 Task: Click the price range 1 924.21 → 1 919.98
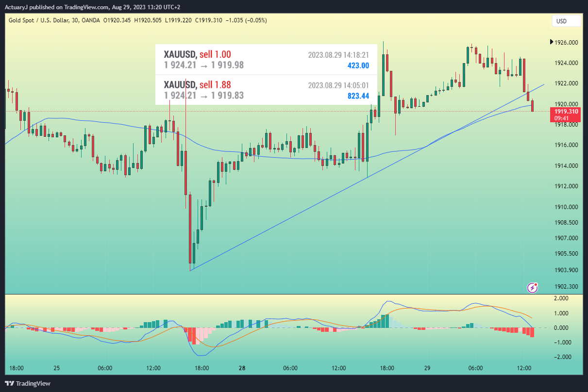click(x=204, y=65)
